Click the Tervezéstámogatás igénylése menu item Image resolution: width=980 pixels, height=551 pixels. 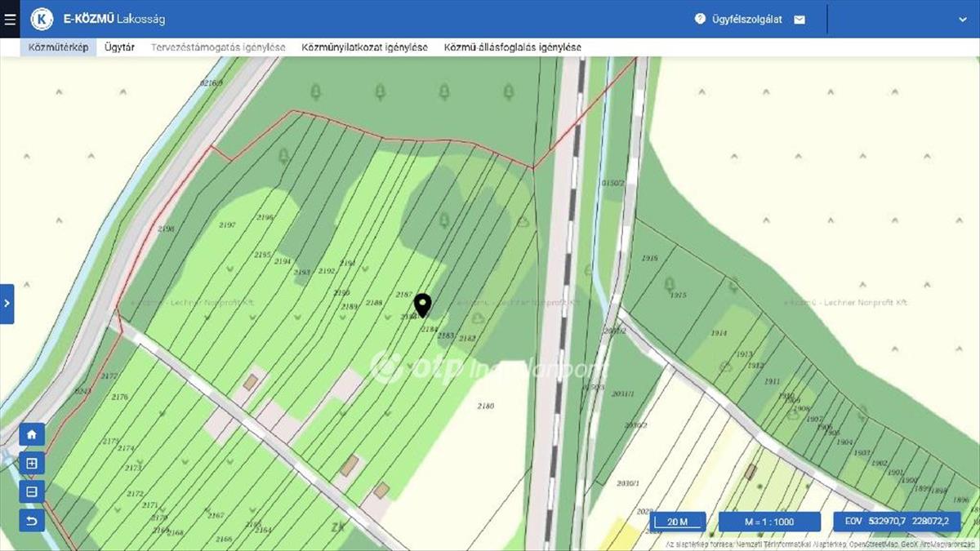tap(218, 47)
